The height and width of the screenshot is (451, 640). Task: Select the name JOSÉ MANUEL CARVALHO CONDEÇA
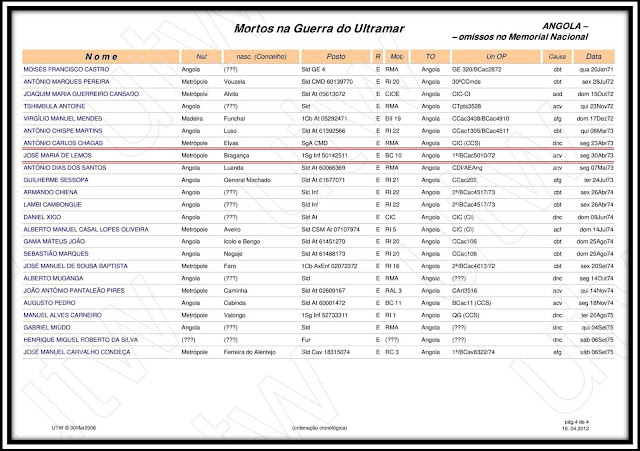(77, 352)
